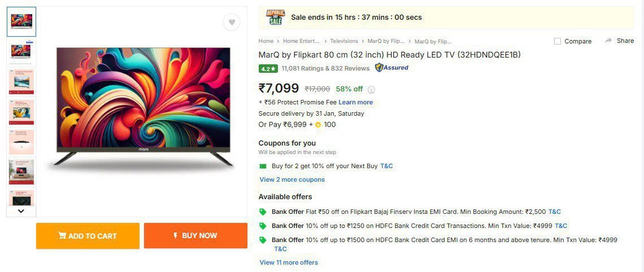This screenshot has height=272, width=644.
Task: Select the second product thumbnail
Action: coord(21,51)
